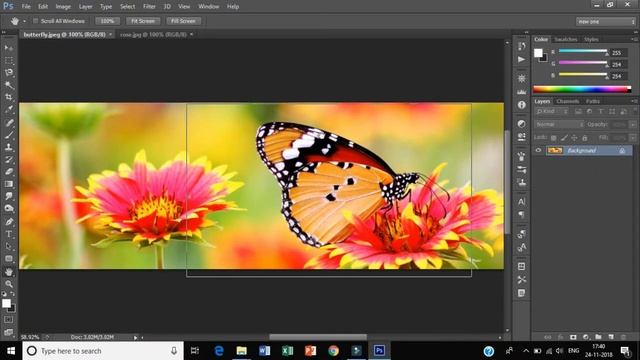Select the Smudge tool

[9, 196]
